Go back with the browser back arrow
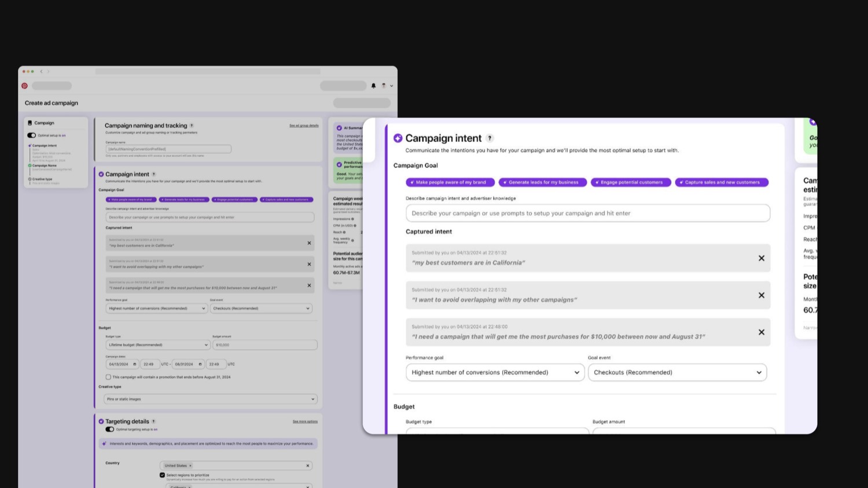868x488 pixels. pos(41,71)
